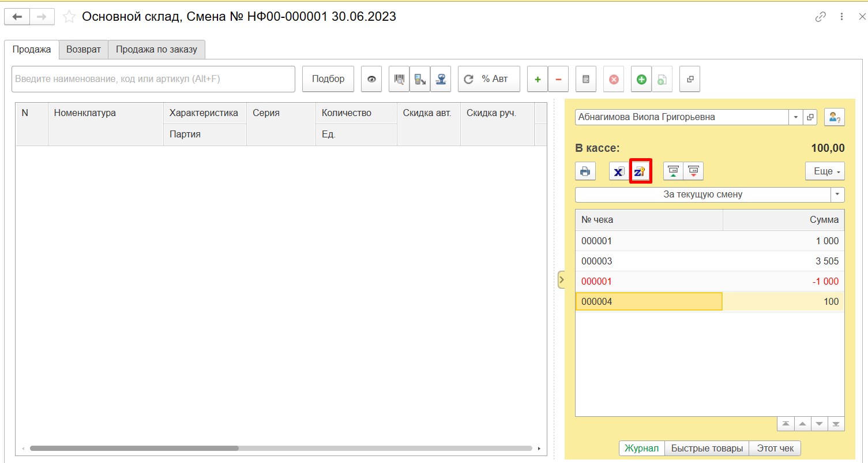Image resolution: width=868 pixels, height=463 pixels.
Task: Focus the product name search field
Action: (x=153, y=79)
